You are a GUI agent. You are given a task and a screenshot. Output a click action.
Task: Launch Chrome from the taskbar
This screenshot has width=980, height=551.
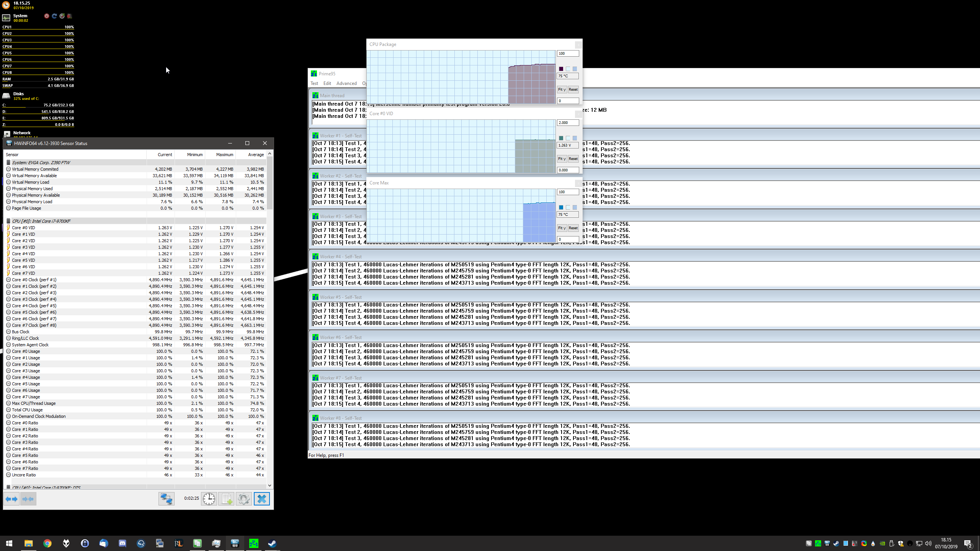point(47,543)
